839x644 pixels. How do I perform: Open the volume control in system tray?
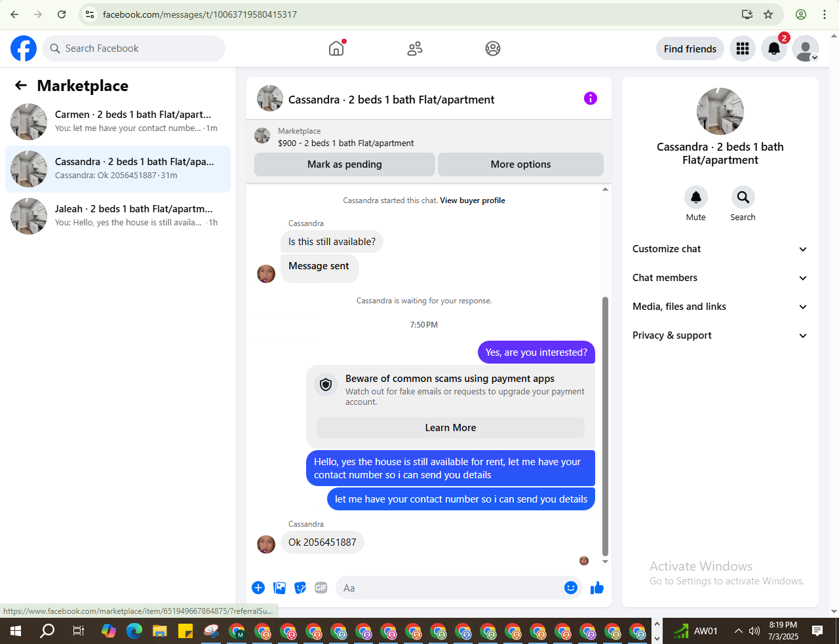pyautogui.click(x=754, y=631)
